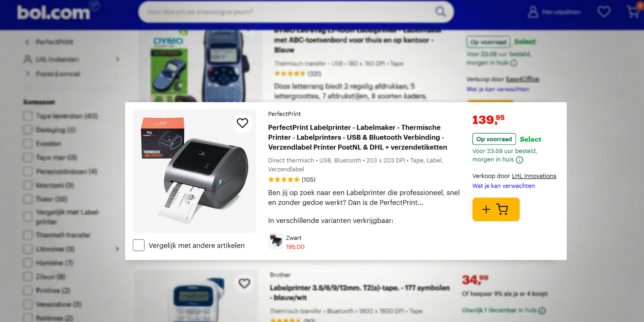
Task: Check Vergelijk met andere artikelen box
Action: point(139,245)
